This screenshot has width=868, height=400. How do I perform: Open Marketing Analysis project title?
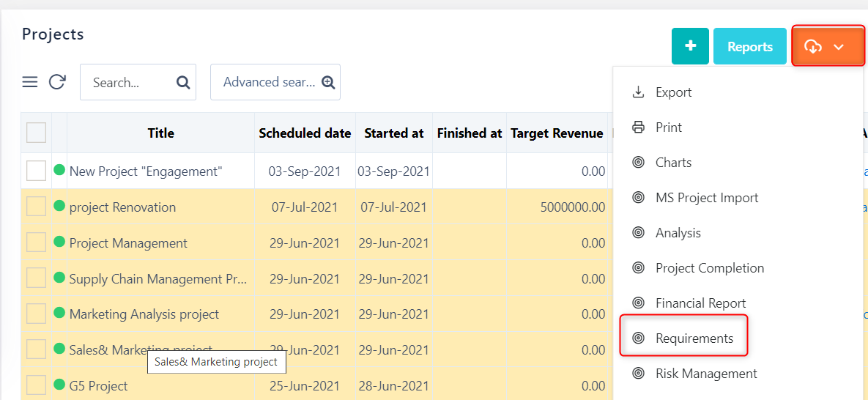coord(144,314)
